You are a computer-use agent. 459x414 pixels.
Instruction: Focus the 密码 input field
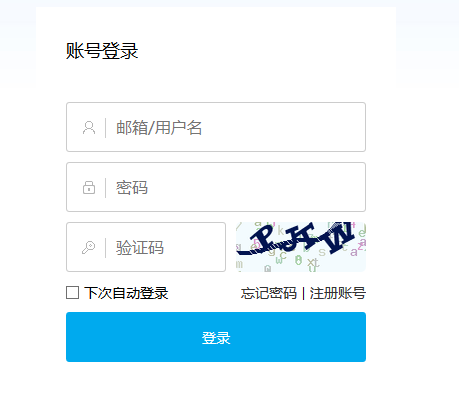(x=216, y=187)
